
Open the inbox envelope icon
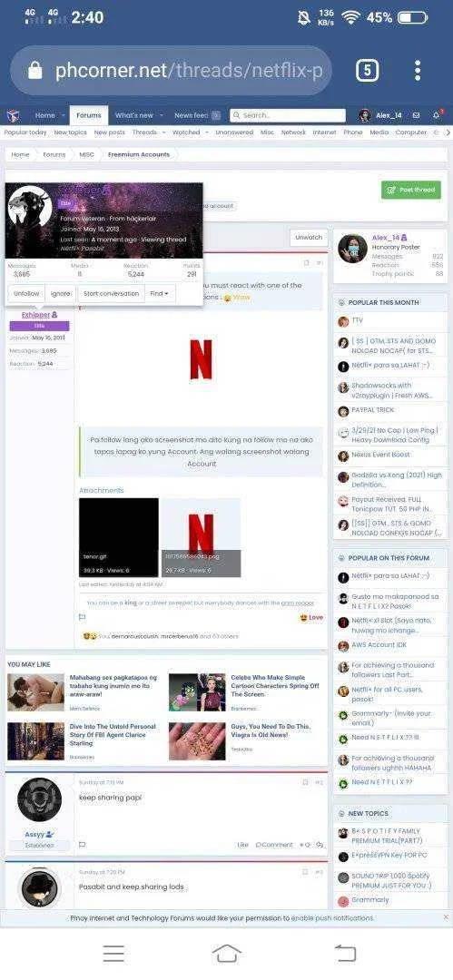point(416,115)
